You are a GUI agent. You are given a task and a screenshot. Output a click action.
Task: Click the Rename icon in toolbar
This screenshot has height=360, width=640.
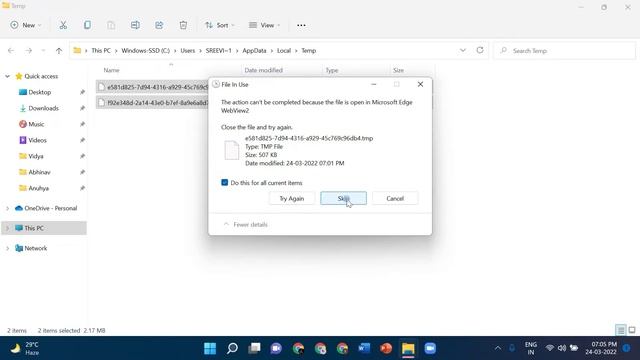pos(135,25)
